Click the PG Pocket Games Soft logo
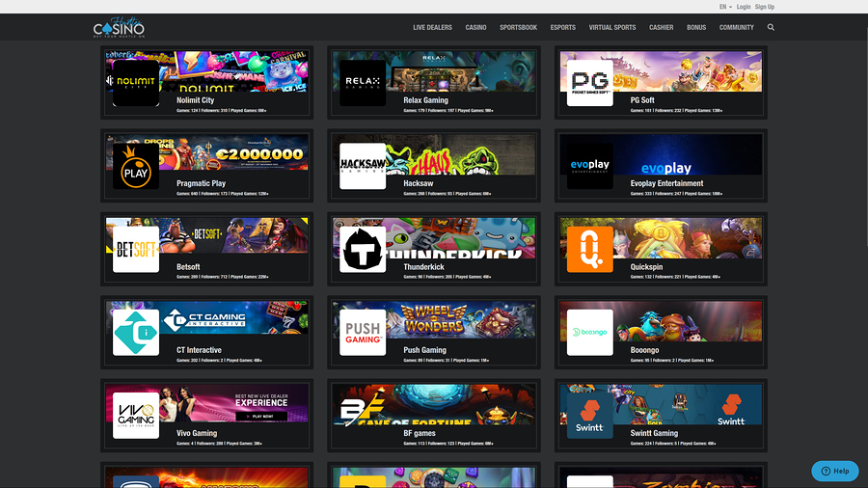The width and height of the screenshot is (868, 488). pos(590,83)
